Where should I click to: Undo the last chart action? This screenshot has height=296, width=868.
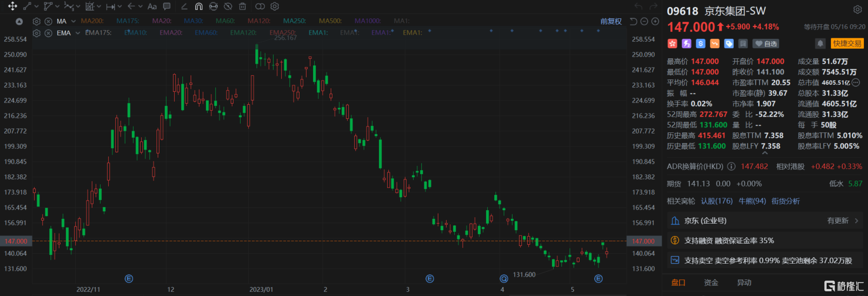coord(639,6)
